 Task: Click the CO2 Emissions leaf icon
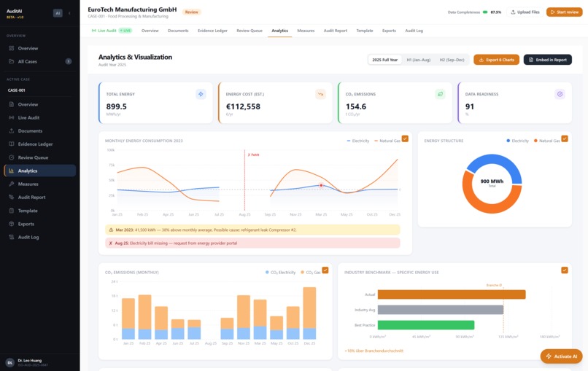point(440,94)
